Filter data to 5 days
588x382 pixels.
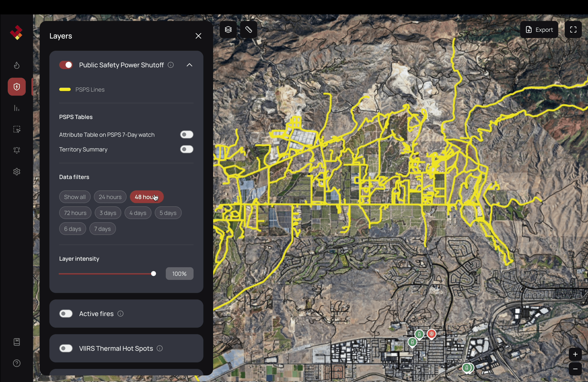pos(168,213)
